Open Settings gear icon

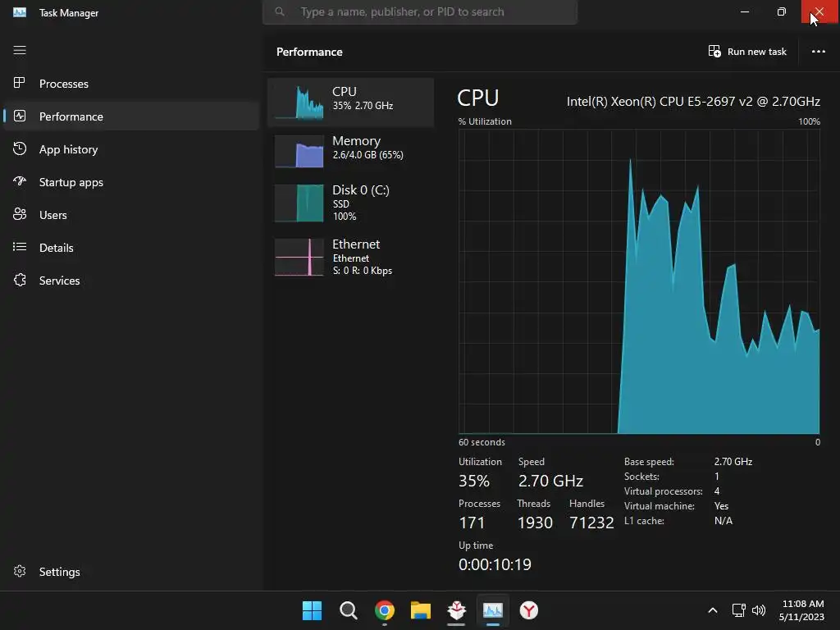(20, 571)
